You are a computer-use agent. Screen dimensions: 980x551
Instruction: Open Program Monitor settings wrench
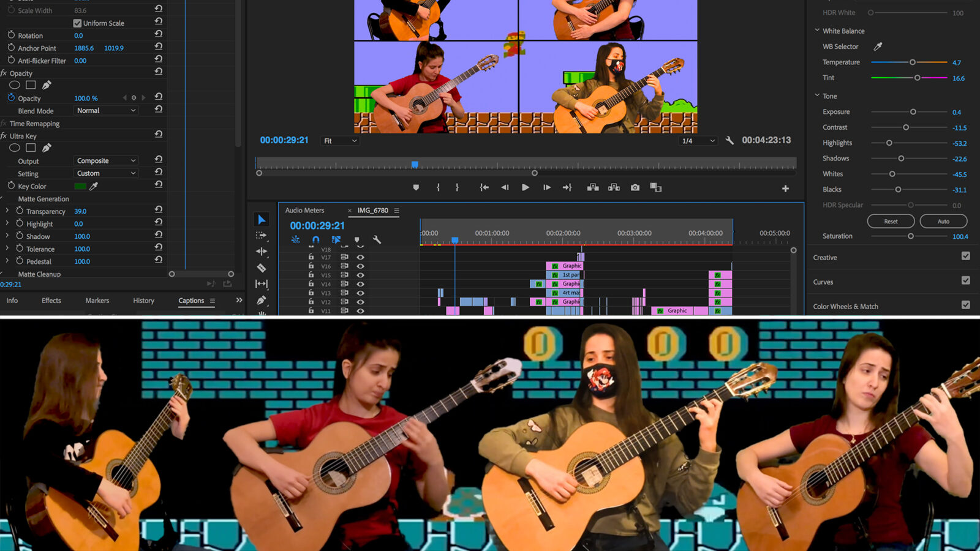coord(729,141)
